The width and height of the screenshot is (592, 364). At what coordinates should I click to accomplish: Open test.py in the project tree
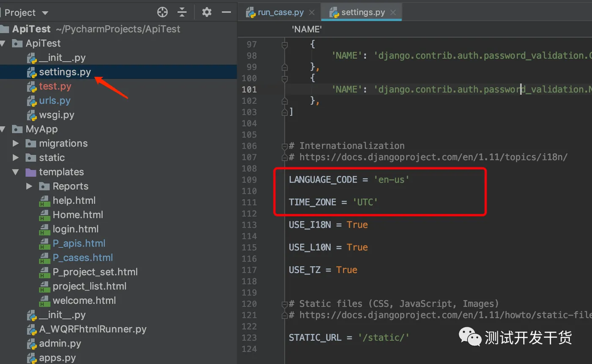tap(55, 86)
